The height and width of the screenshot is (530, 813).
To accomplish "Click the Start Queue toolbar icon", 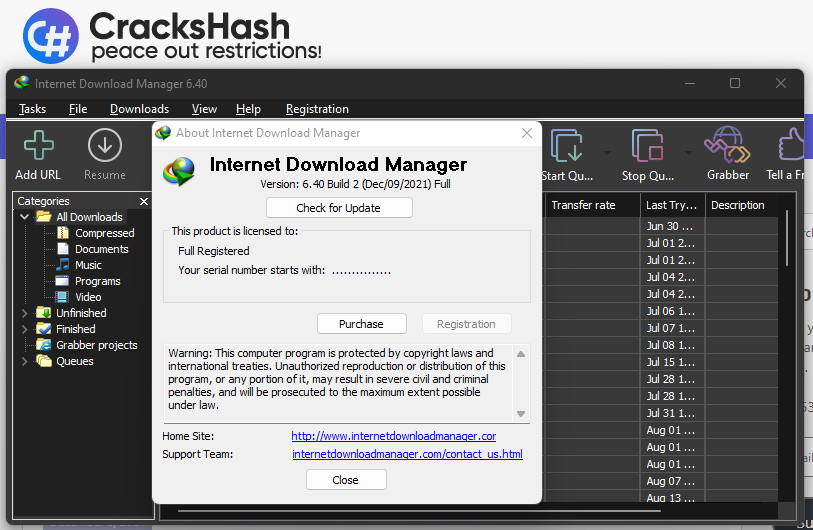I will [x=566, y=146].
